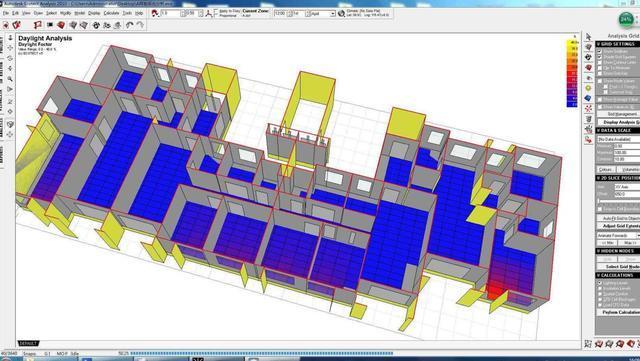Viewport: 640px width, 361px height.
Task: Click the Select Grid Nodes button
Action: click(619, 266)
